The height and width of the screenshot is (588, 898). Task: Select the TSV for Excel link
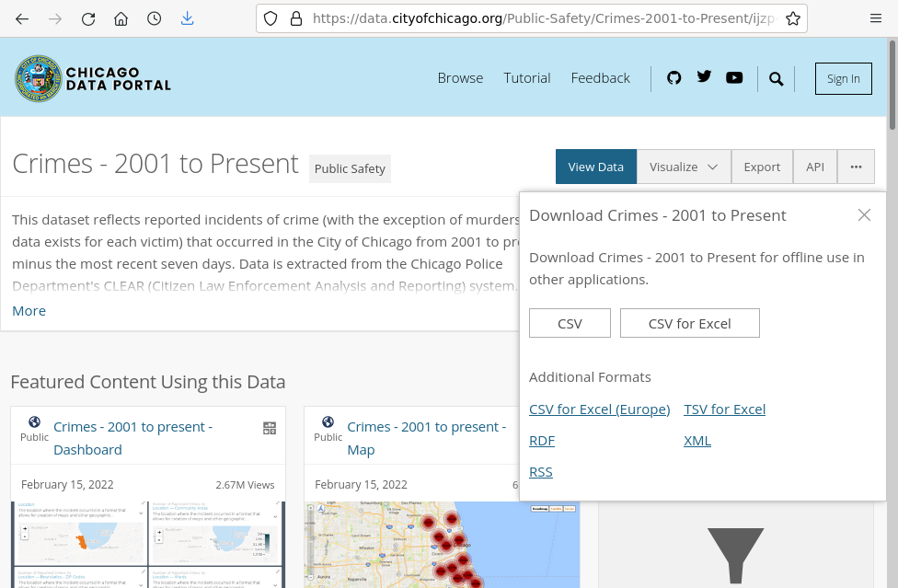[x=724, y=409]
